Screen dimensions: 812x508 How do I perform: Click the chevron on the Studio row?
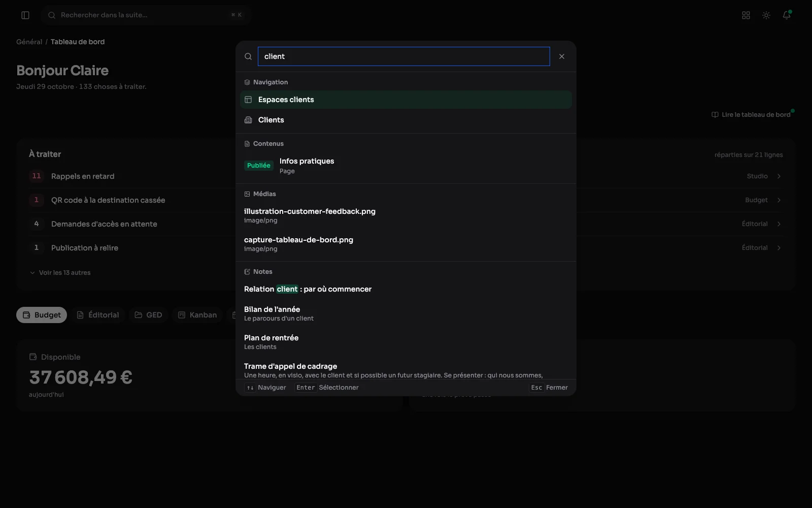(x=779, y=176)
